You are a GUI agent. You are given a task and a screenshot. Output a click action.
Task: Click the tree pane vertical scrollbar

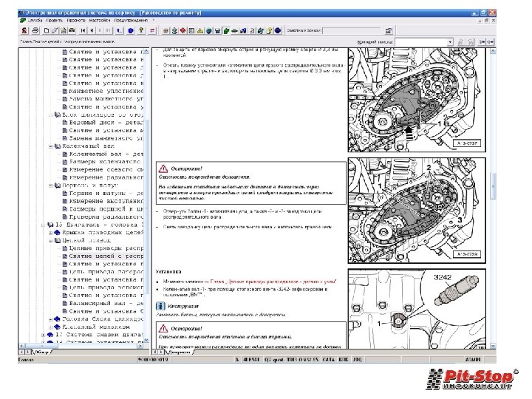coord(146,195)
